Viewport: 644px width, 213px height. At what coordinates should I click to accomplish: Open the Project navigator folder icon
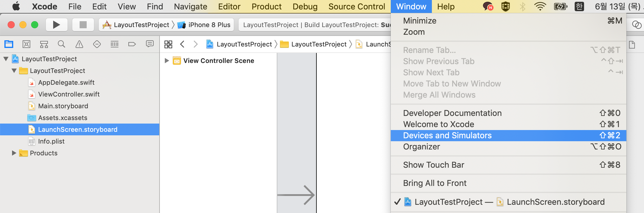pos(9,44)
